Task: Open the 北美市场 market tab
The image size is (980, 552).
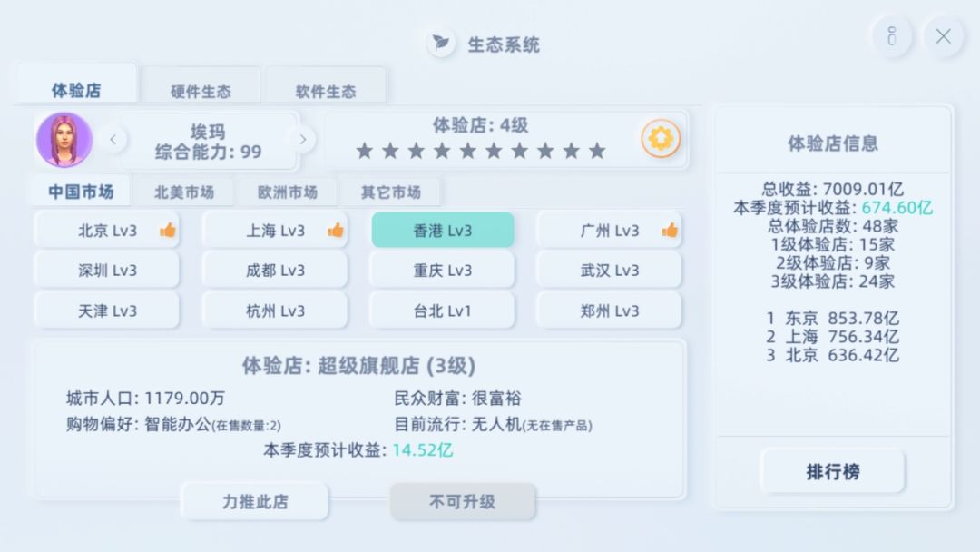Action: click(184, 192)
